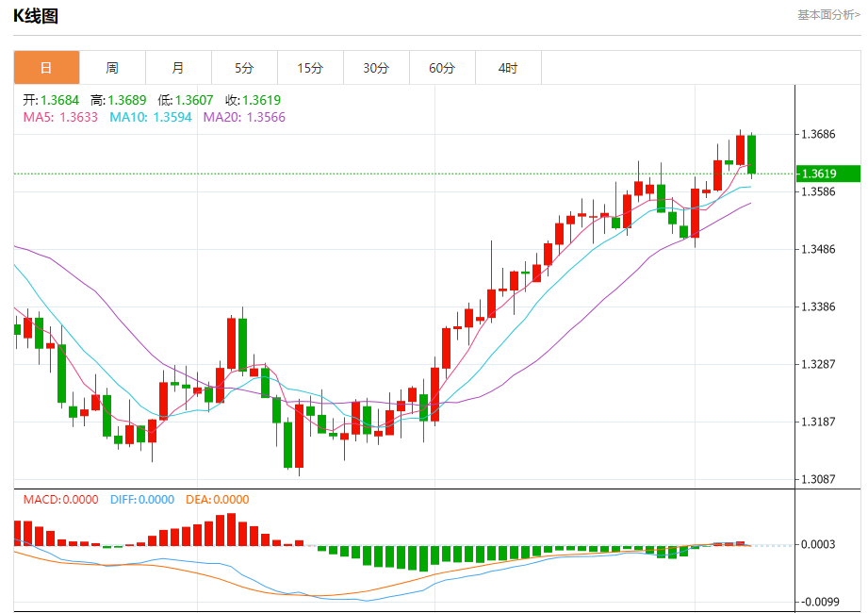Click the high price 高:1.3689
The width and height of the screenshot is (868, 613).
(x=119, y=100)
